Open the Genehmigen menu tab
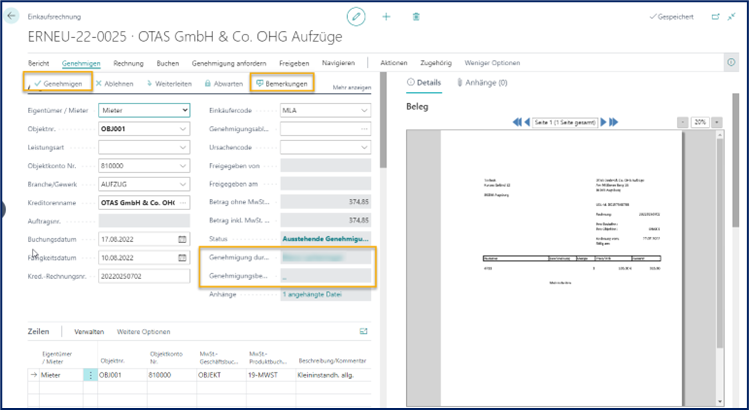Image resolution: width=749 pixels, height=410 pixels. (81, 63)
